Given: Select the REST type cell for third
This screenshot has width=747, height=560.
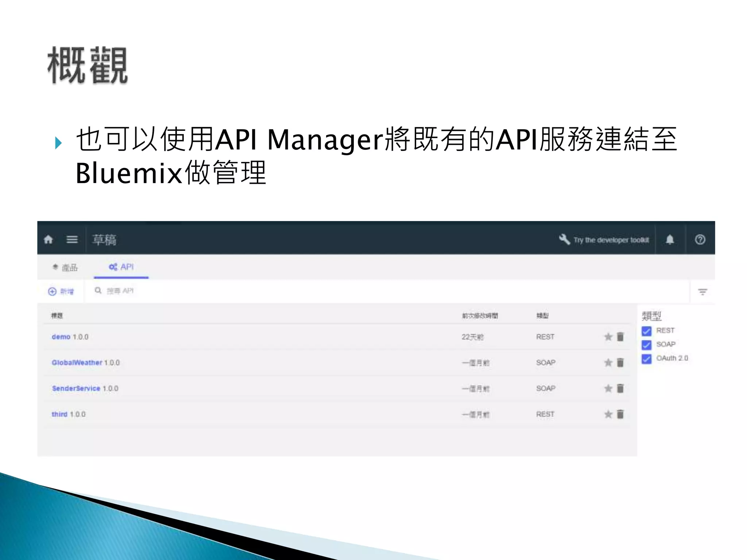Looking at the screenshot, I should (x=545, y=415).
